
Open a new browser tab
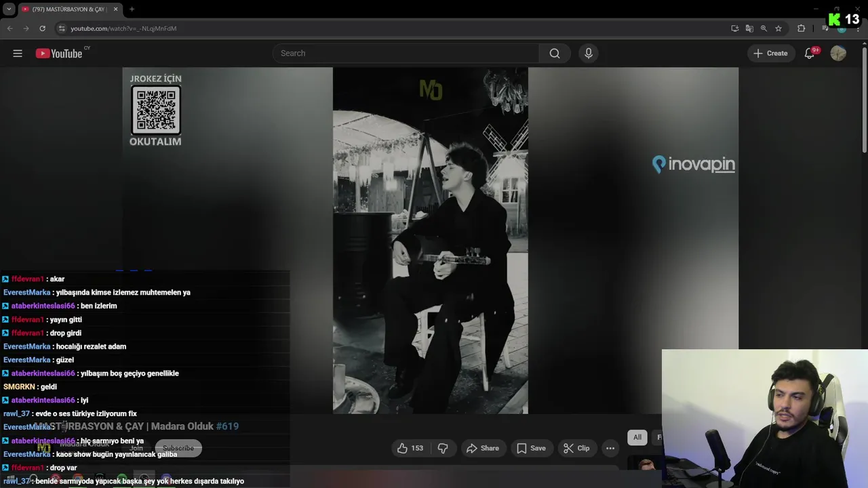point(132,9)
